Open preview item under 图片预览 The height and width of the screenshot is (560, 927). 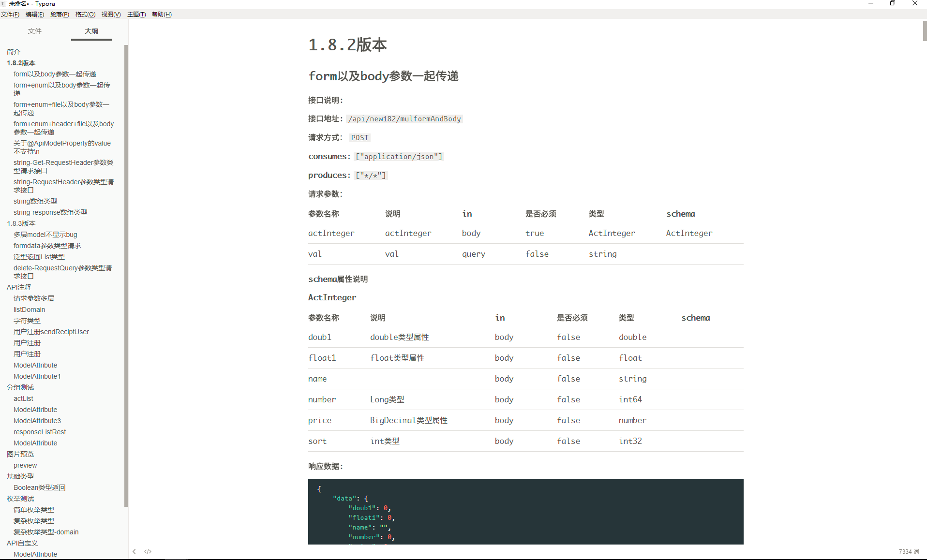pos(25,465)
